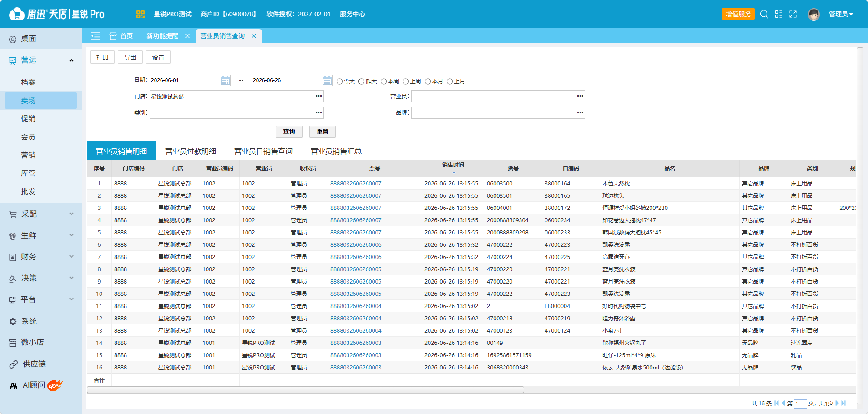Click the 查询 query button

coord(289,132)
